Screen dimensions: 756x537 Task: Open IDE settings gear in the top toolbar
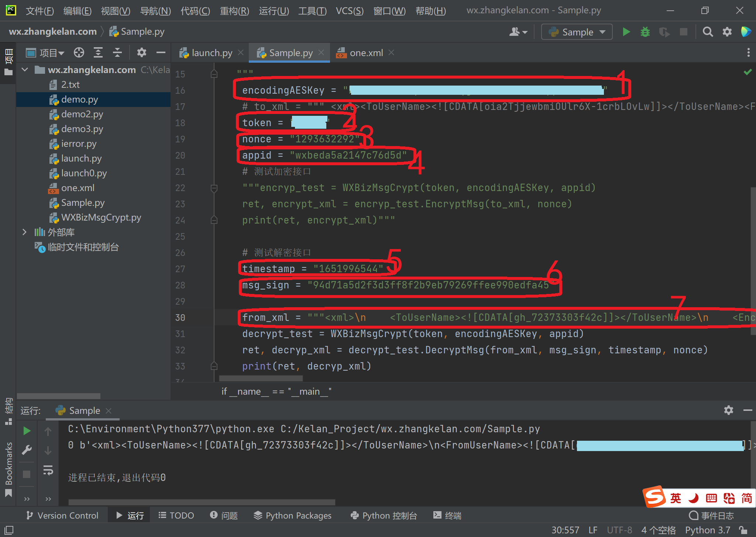727,32
